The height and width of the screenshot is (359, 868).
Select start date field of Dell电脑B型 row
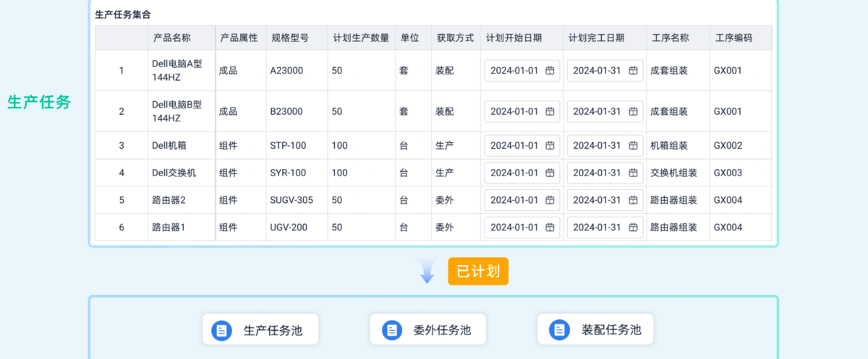pos(522,111)
